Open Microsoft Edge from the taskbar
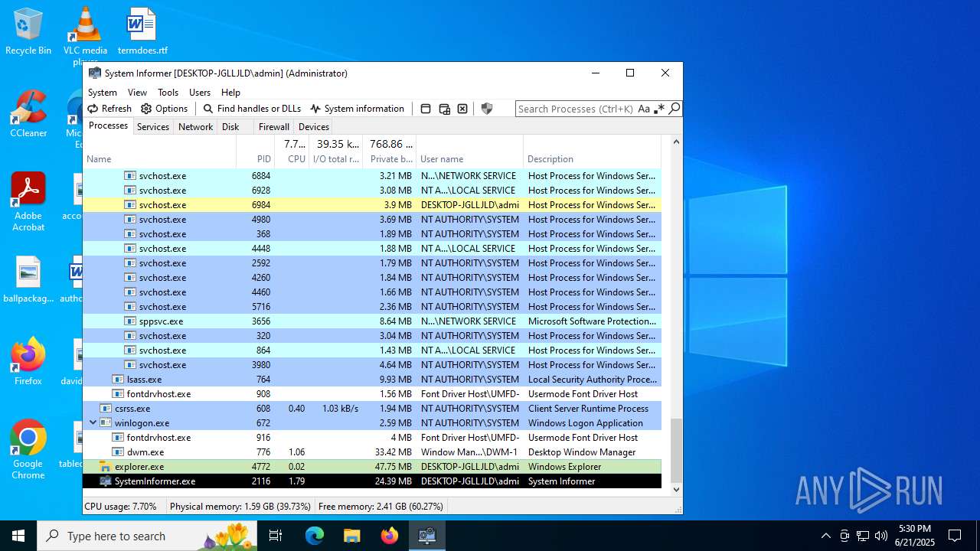This screenshot has height=551, width=980. pyautogui.click(x=315, y=536)
